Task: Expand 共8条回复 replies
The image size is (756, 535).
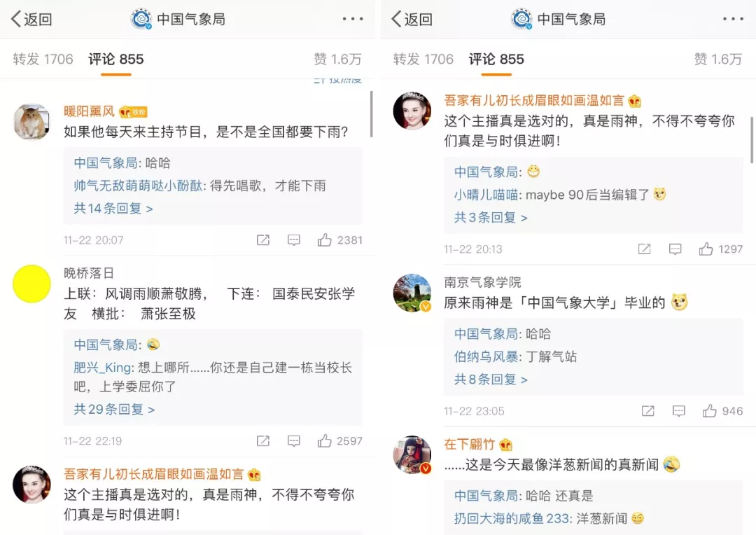Action: [x=491, y=379]
